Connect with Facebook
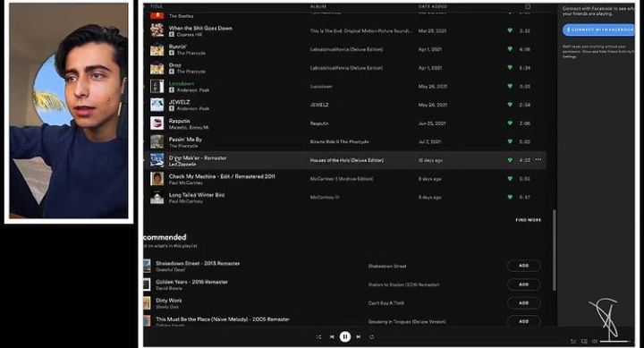 pyautogui.click(x=598, y=30)
